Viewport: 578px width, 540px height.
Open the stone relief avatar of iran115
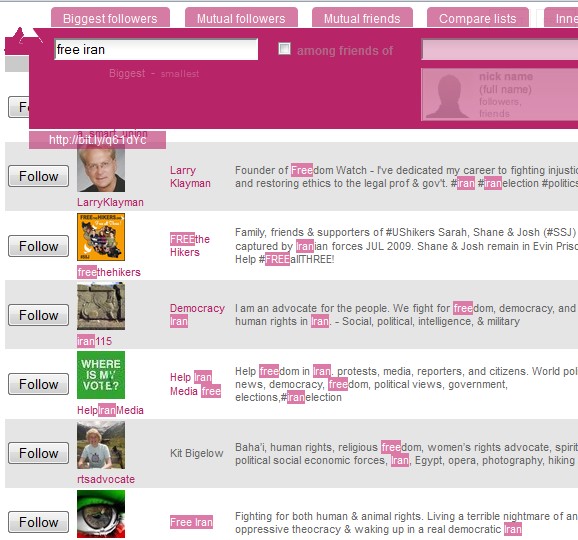101,306
